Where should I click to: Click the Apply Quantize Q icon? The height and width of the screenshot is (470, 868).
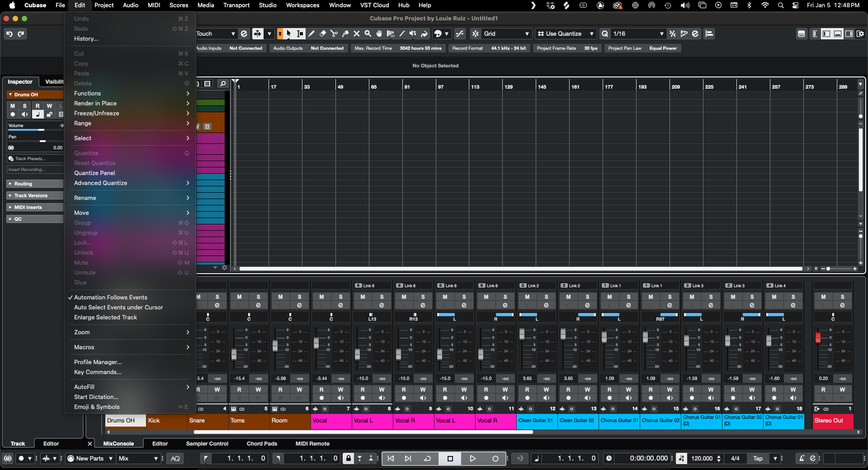pyautogui.click(x=605, y=34)
